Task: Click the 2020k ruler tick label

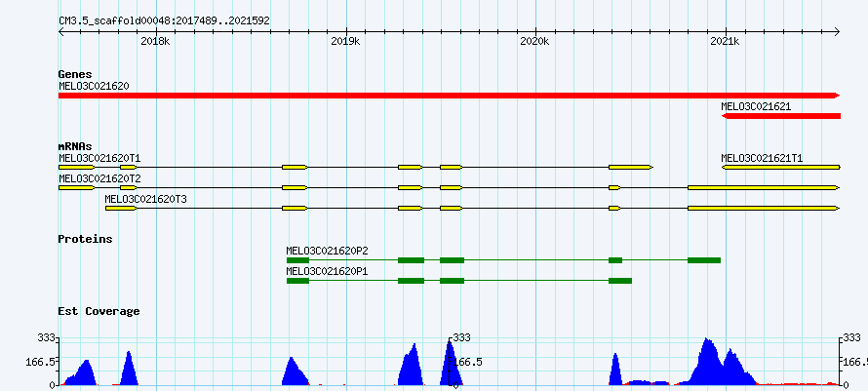Action: coord(535,42)
